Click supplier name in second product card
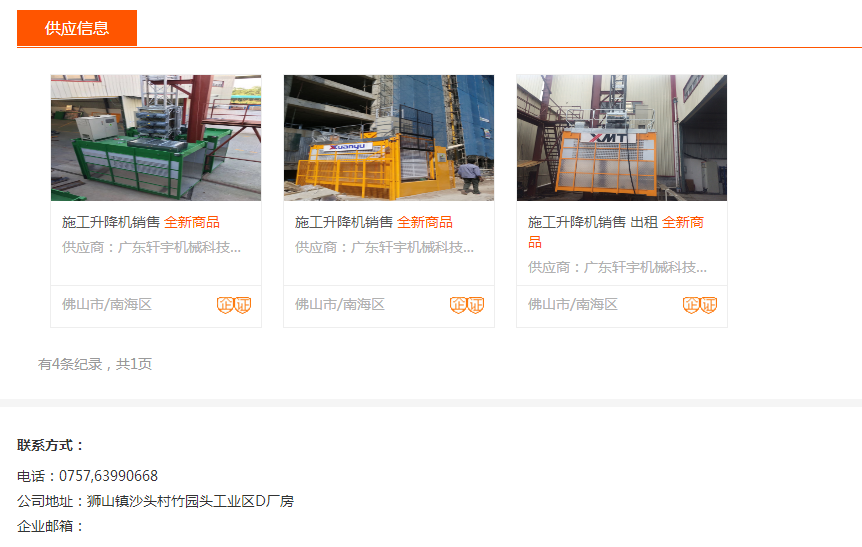The height and width of the screenshot is (547, 862). [384, 247]
